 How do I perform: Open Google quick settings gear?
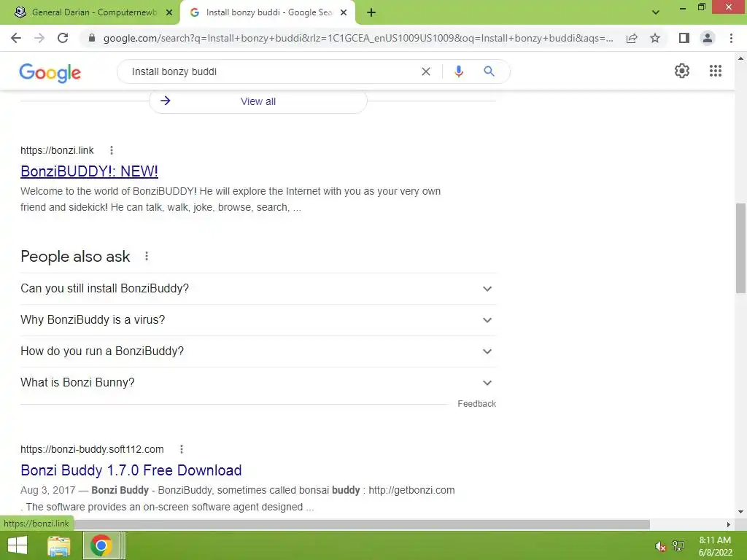coord(682,71)
